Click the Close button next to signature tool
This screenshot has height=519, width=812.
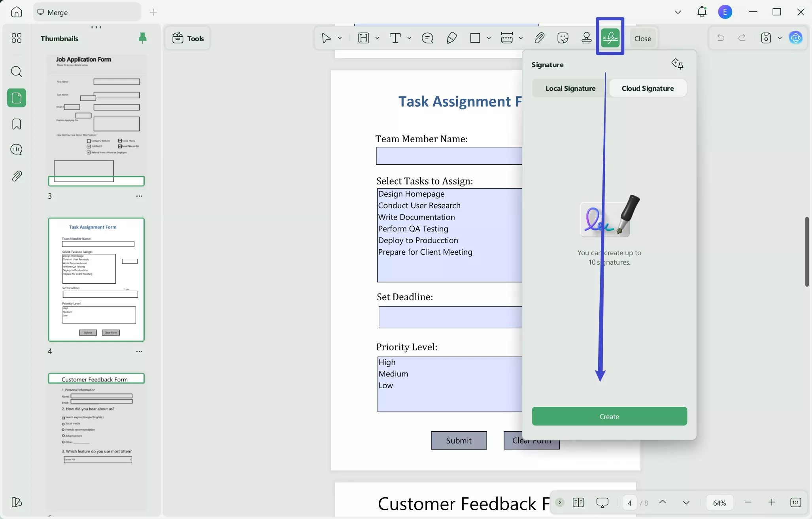click(642, 38)
